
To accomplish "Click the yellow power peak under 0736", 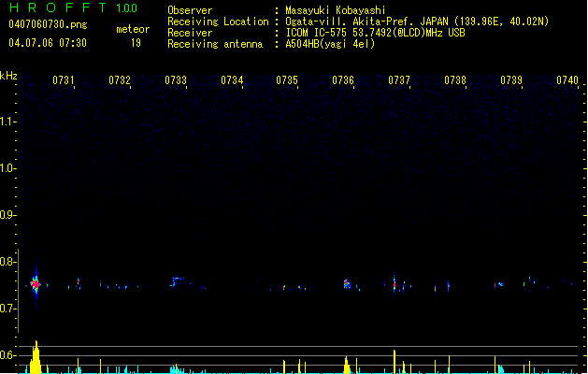I will point(347,365).
